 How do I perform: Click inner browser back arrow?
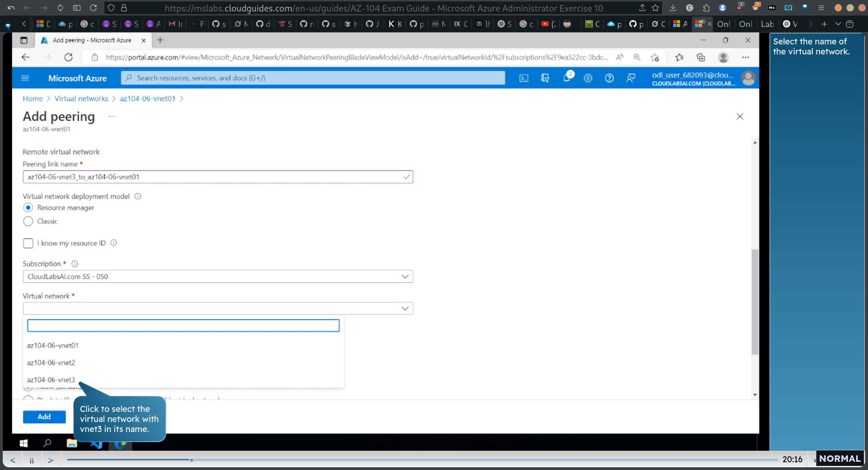point(26,57)
